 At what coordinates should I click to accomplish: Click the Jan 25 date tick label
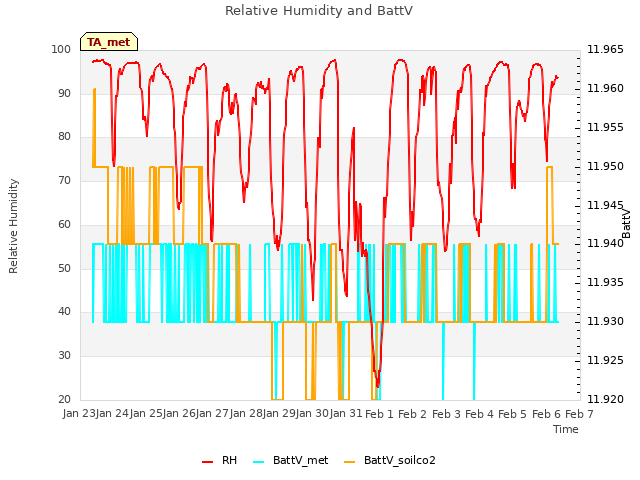click(x=146, y=413)
